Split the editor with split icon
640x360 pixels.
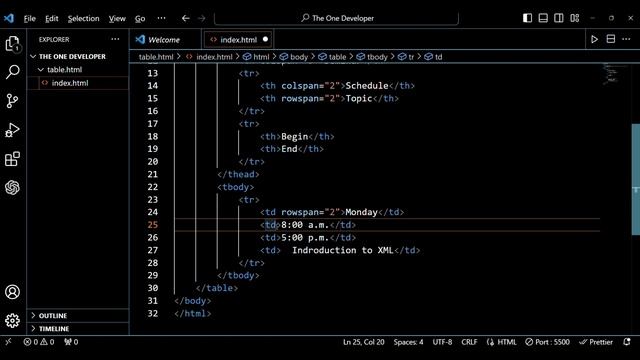(x=611, y=39)
